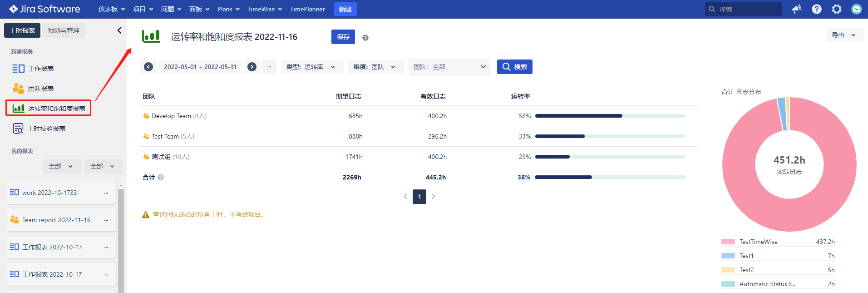Open the user profile avatar
Screen dimensions: 868x293
click(x=856, y=9)
